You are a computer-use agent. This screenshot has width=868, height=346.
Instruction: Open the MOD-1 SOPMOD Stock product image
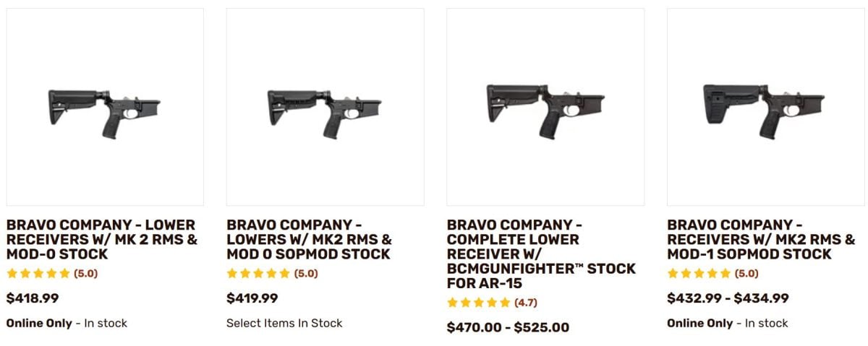click(765, 107)
